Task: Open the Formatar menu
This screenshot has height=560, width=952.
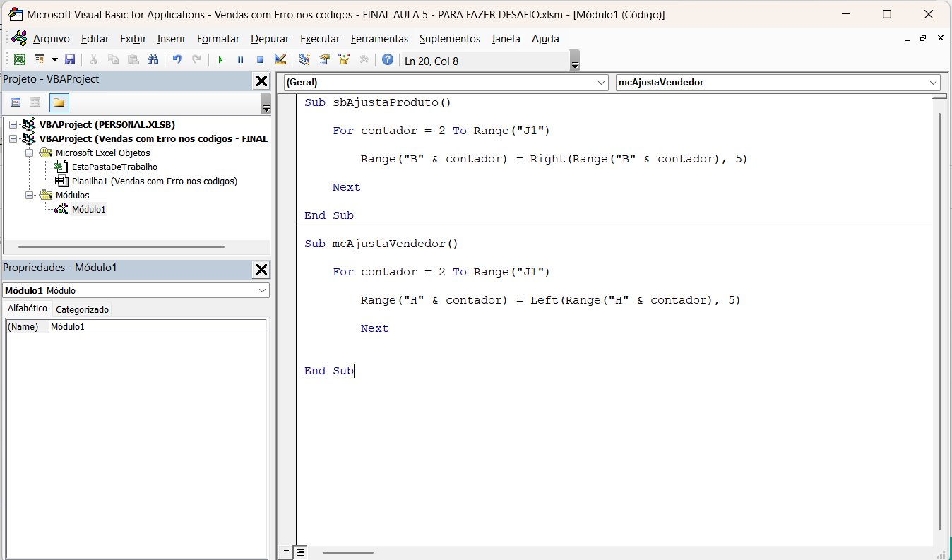Action: (x=218, y=39)
